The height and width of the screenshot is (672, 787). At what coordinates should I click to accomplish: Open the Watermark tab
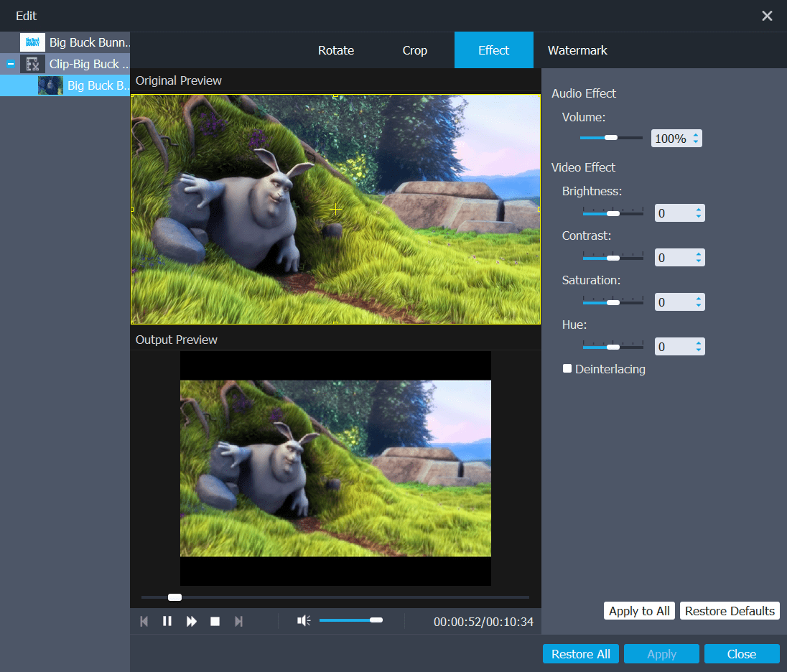tap(577, 50)
